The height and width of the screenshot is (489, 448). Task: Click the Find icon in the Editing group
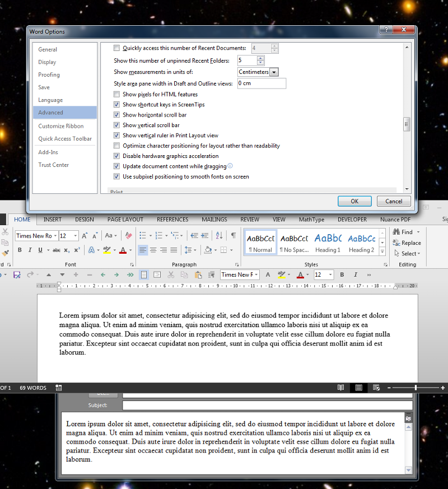click(x=396, y=232)
